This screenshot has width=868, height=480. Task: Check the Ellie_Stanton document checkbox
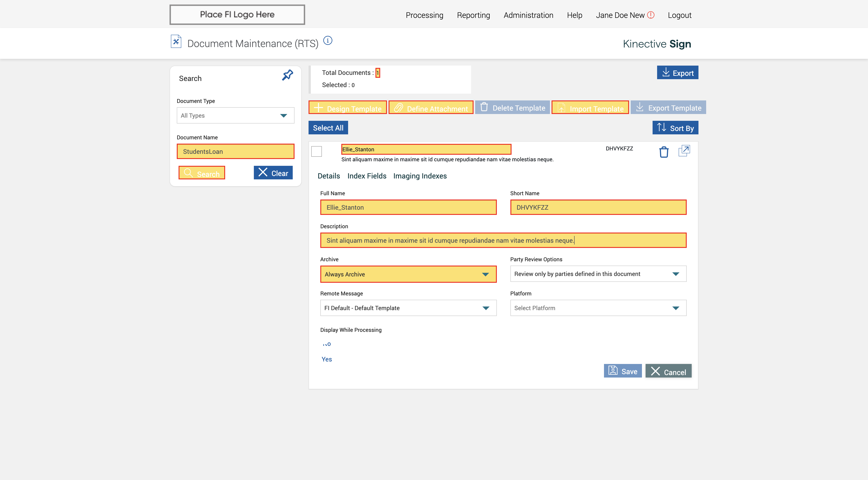[x=316, y=151]
